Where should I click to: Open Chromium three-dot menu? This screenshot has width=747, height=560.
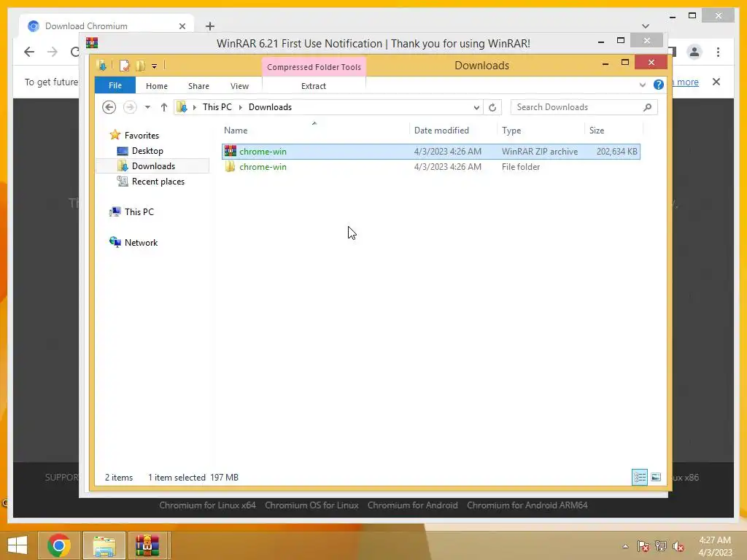[718, 52]
